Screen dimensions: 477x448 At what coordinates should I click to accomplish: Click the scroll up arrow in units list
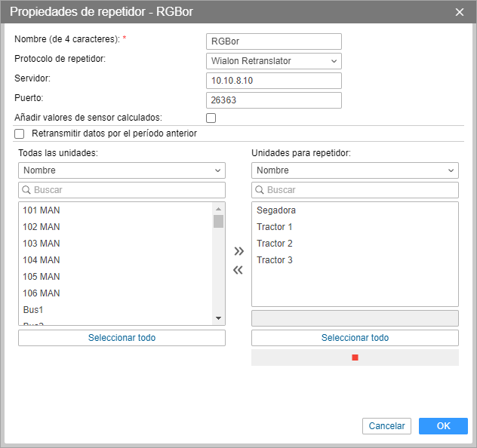219,209
